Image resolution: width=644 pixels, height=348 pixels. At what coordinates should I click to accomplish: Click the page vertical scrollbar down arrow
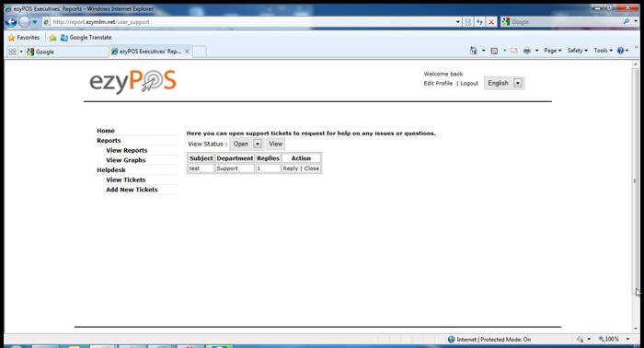click(636, 329)
